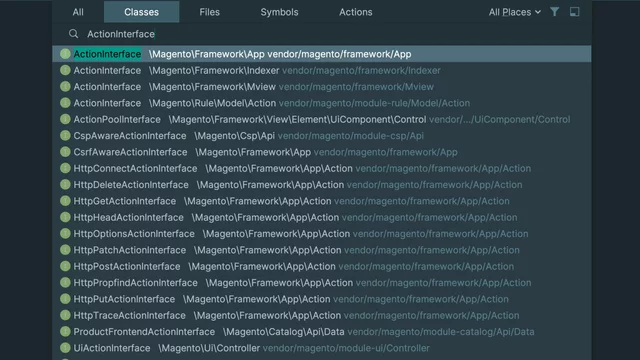Open results in Find tool window icon
Viewport: 640px width, 360px height.
pyautogui.click(x=574, y=12)
